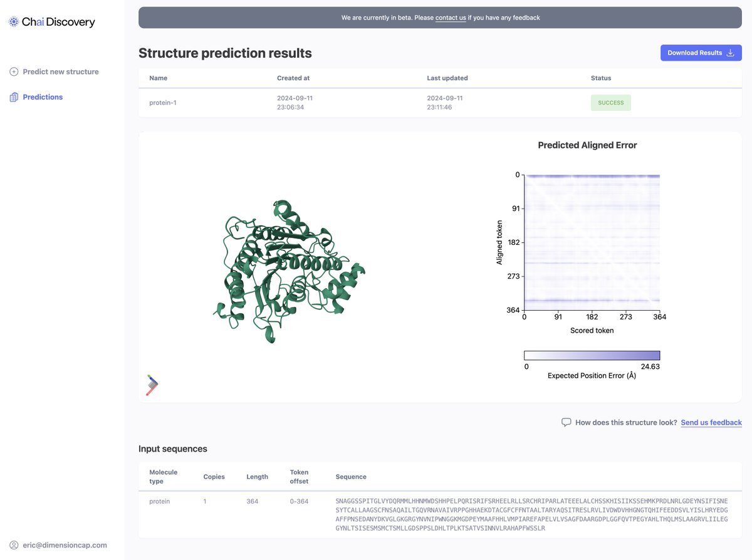Click the Created at column header
Image resolution: width=752 pixels, height=560 pixels.
pos(293,78)
